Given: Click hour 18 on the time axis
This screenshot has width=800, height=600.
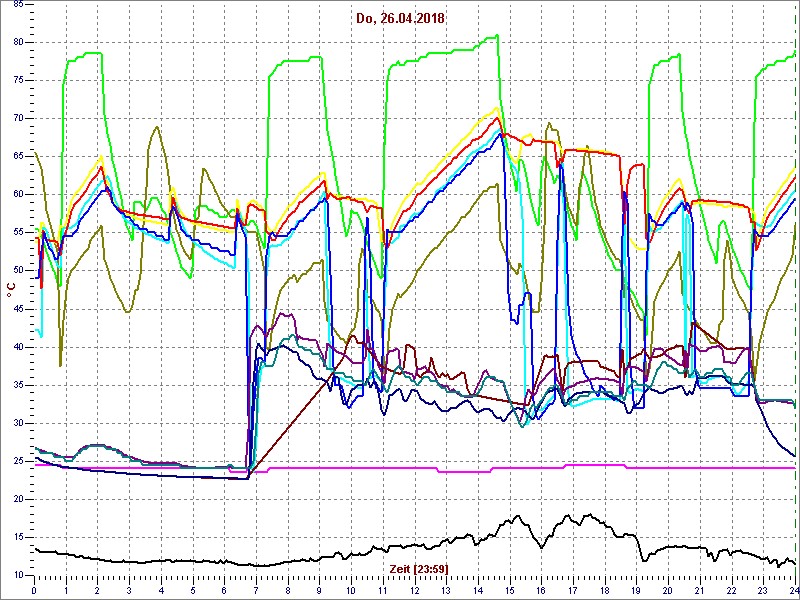Looking at the screenshot, I should [605, 590].
